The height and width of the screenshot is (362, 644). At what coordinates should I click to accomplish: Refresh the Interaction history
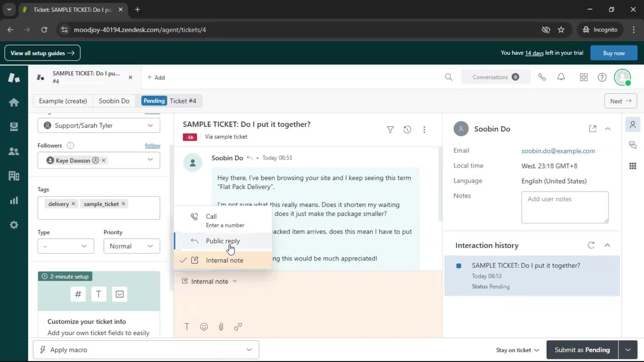coord(591,245)
